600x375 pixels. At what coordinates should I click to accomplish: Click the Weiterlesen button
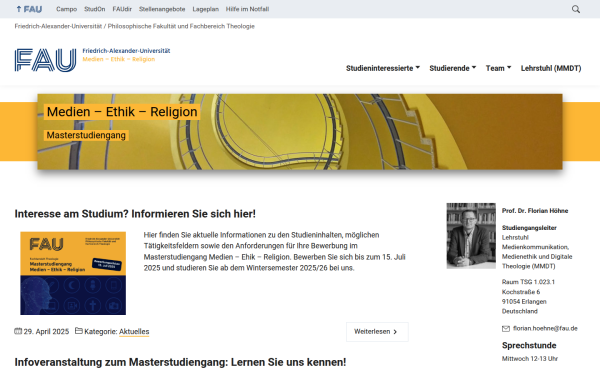377,332
